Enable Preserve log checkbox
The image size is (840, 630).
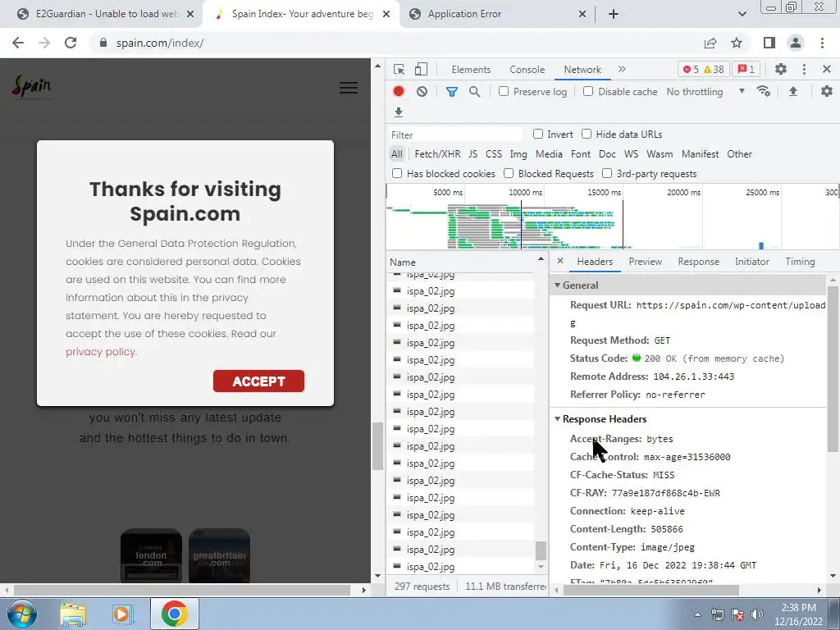(x=504, y=91)
